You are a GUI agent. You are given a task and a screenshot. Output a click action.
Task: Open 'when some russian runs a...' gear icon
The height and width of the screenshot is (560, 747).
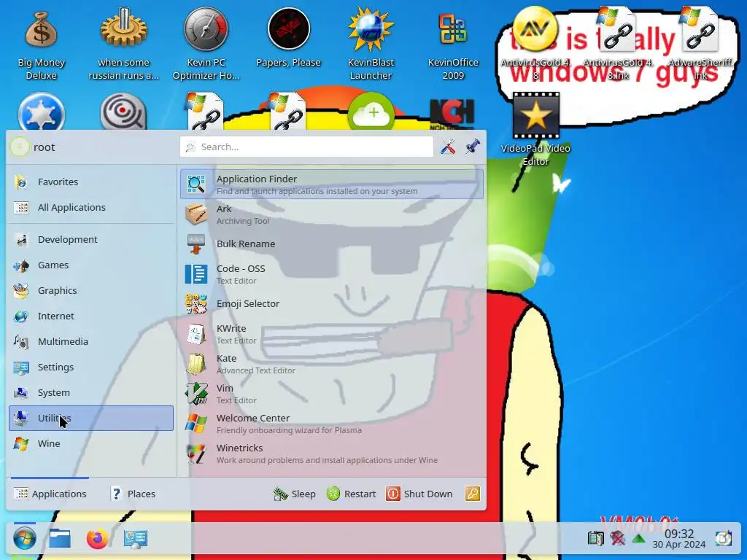pos(123,44)
